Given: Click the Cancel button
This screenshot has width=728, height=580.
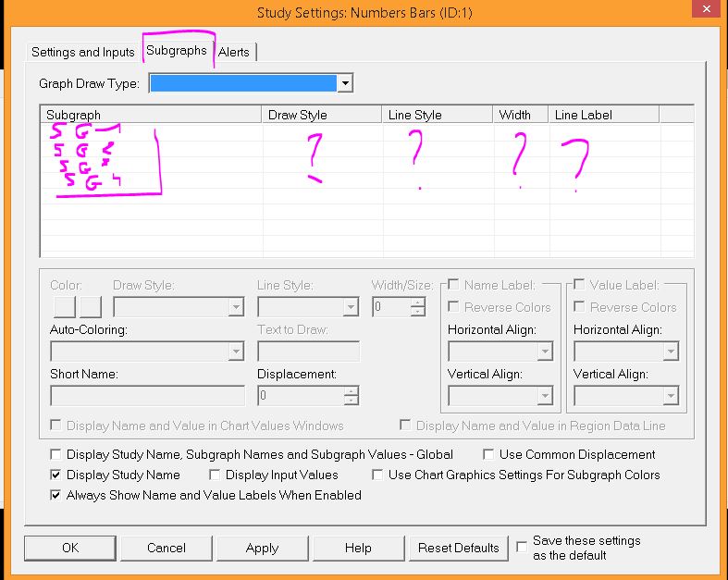Looking at the screenshot, I should (x=167, y=548).
